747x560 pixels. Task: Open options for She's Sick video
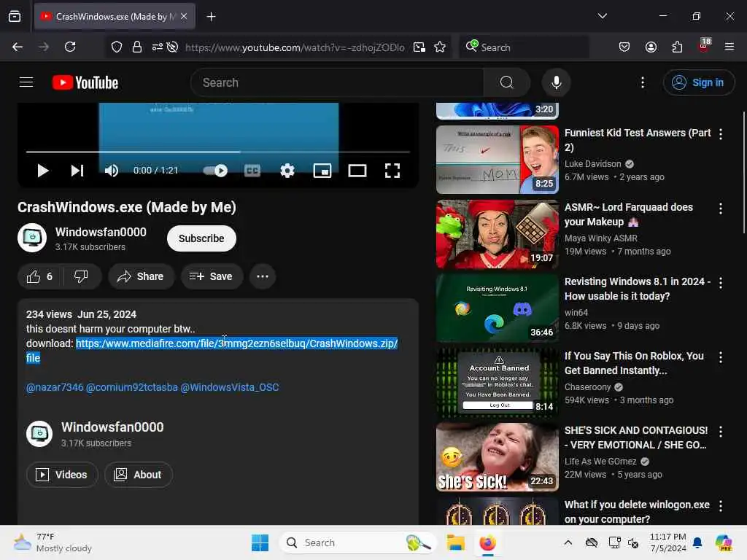pyautogui.click(x=720, y=432)
